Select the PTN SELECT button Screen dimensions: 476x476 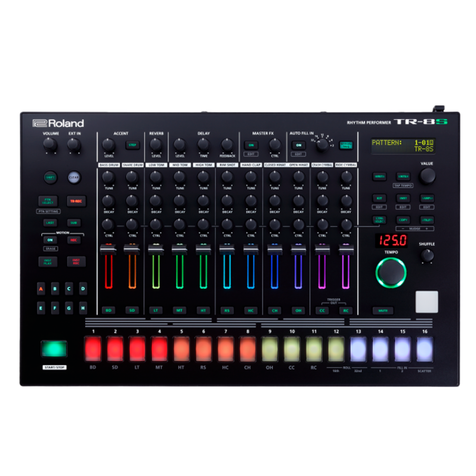coord(48,201)
